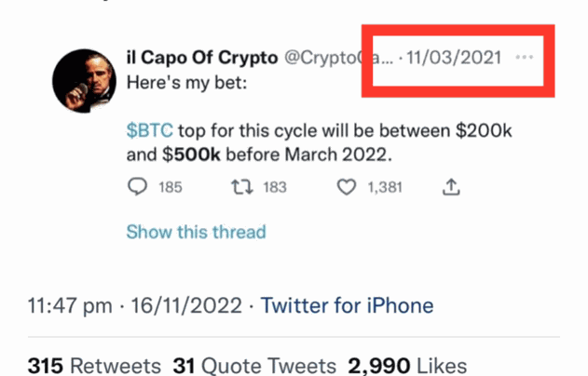Click the @CryptoCa... username handle

click(x=334, y=58)
